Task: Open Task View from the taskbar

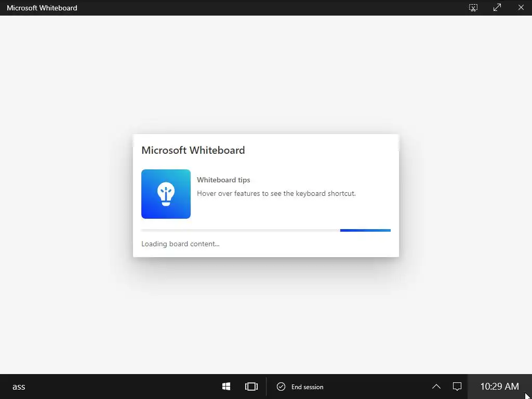Action: [x=251, y=387]
